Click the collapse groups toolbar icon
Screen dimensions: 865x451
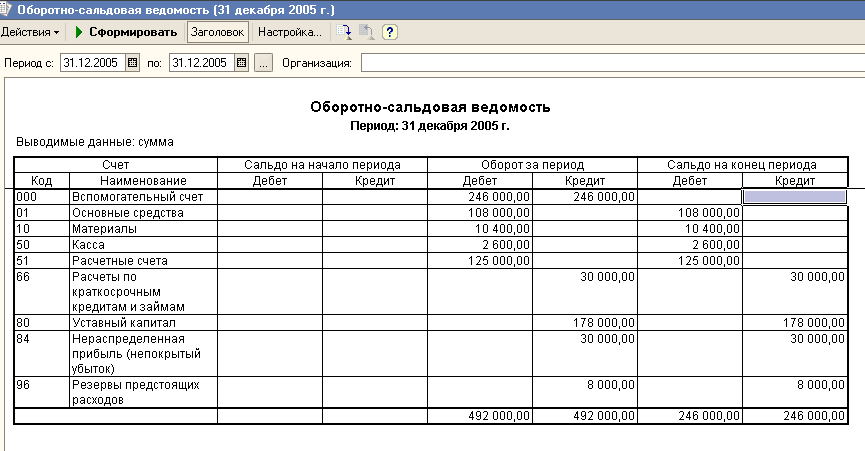tap(366, 32)
